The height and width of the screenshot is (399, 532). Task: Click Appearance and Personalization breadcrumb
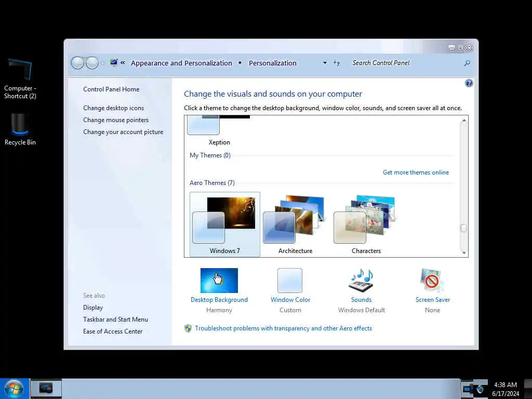tap(181, 63)
